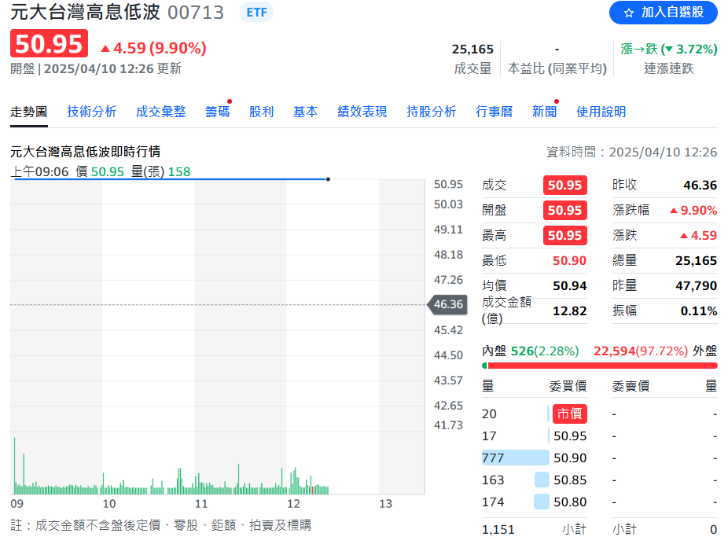This screenshot has height=539, width=728.
Task: Open the 技術分析 tab
Action: (x=91, y=112)
